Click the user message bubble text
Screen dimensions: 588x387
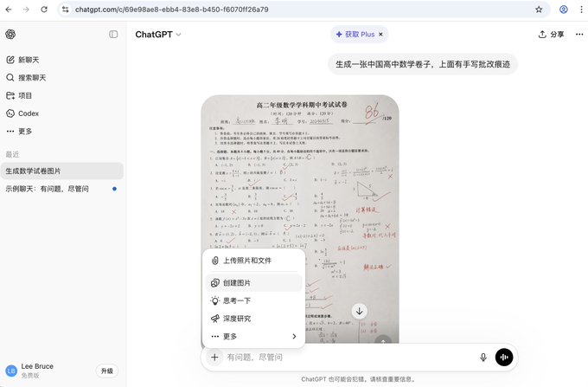(423, 64)
